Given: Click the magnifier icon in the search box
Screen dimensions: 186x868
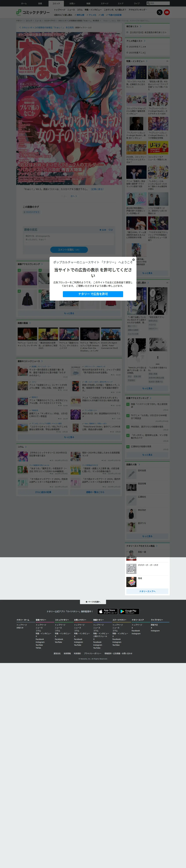Looking at the screenshot, I should [148, 3].
